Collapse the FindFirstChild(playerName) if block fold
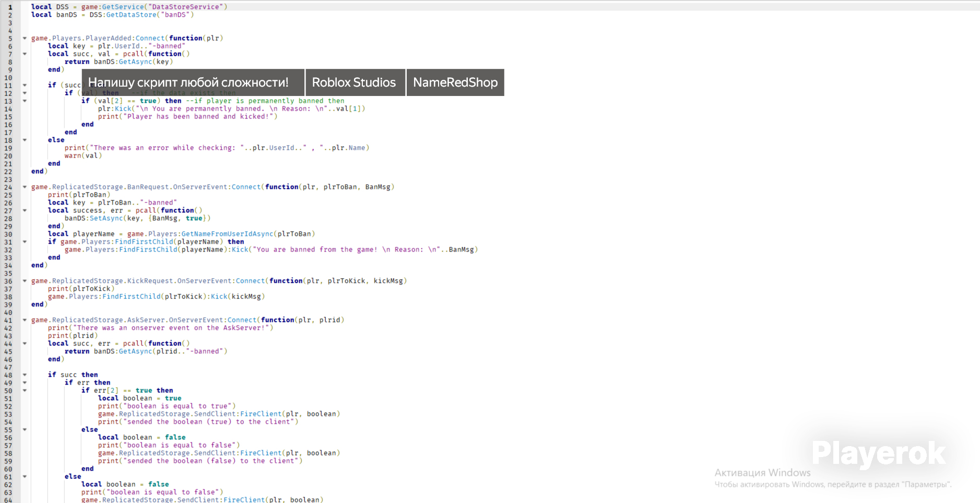 pyautogui.click(x=25, y=242)
